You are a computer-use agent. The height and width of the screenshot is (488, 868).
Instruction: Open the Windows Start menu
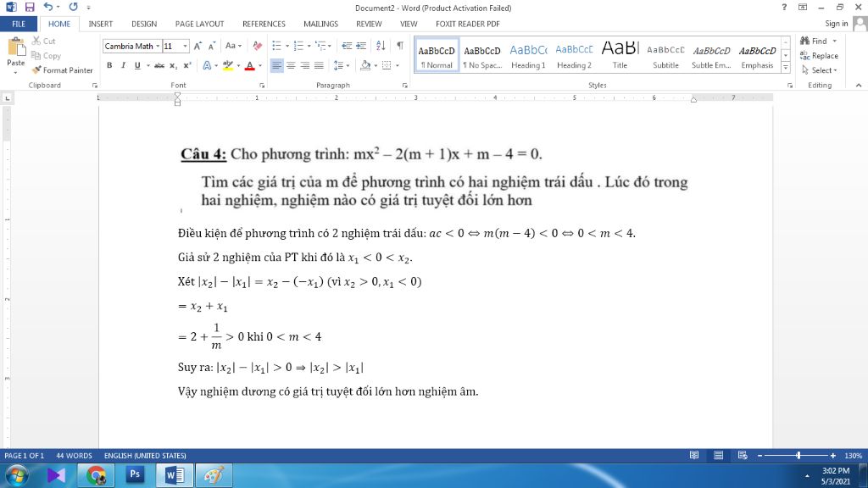click(x=17, y=475)
